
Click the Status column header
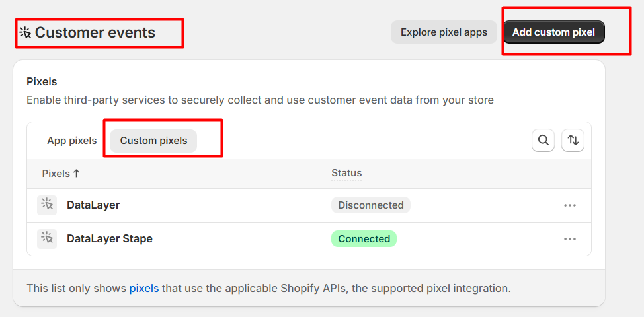click(346, 173)
